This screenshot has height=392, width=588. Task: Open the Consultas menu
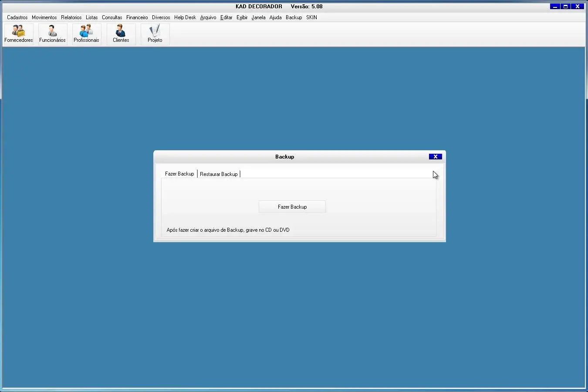click(x=112, y=17)
